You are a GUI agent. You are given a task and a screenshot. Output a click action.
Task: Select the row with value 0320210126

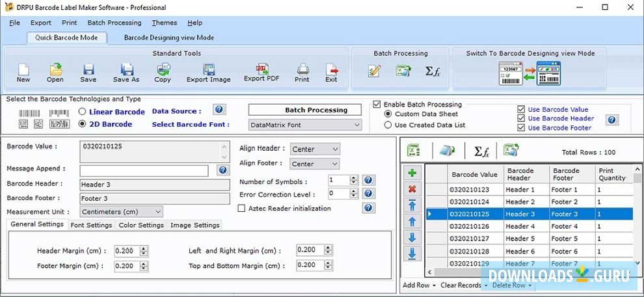click(x=530, y=226)
